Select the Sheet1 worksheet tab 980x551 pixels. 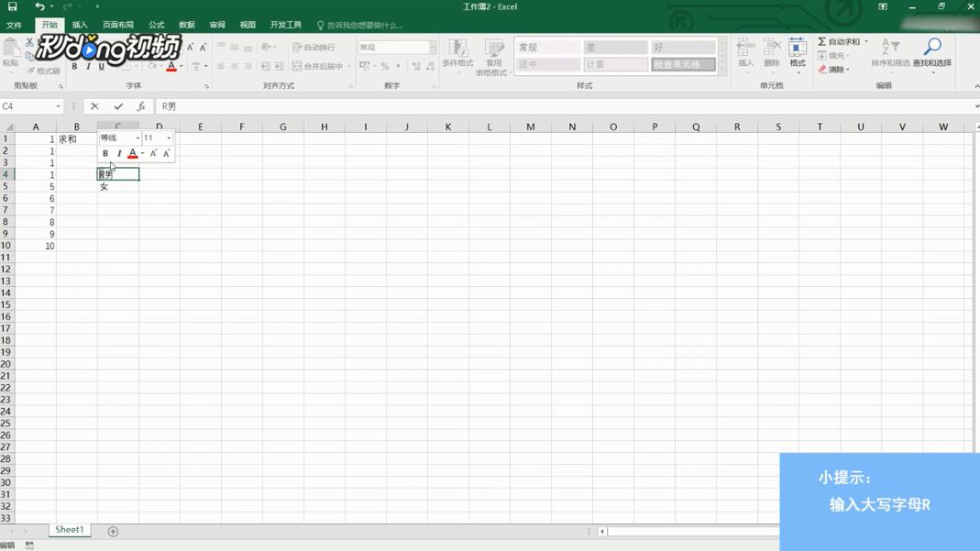(70, 530)
